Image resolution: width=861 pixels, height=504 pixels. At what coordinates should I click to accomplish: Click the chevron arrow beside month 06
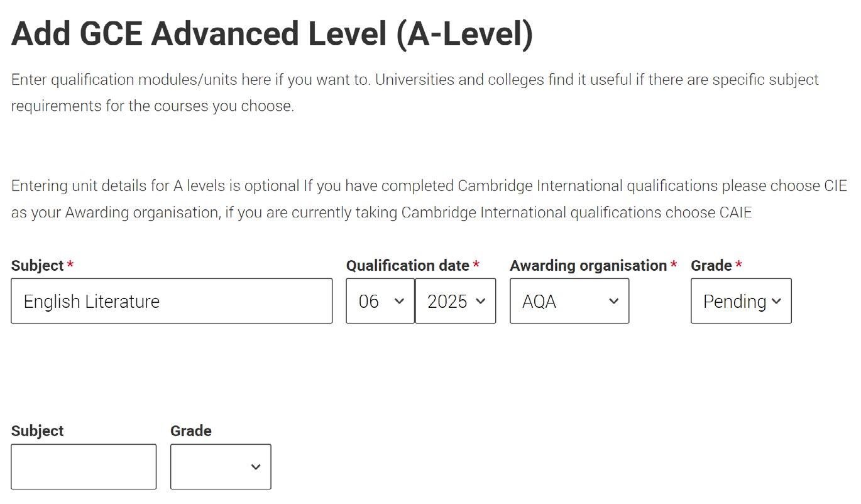[399, 301]
